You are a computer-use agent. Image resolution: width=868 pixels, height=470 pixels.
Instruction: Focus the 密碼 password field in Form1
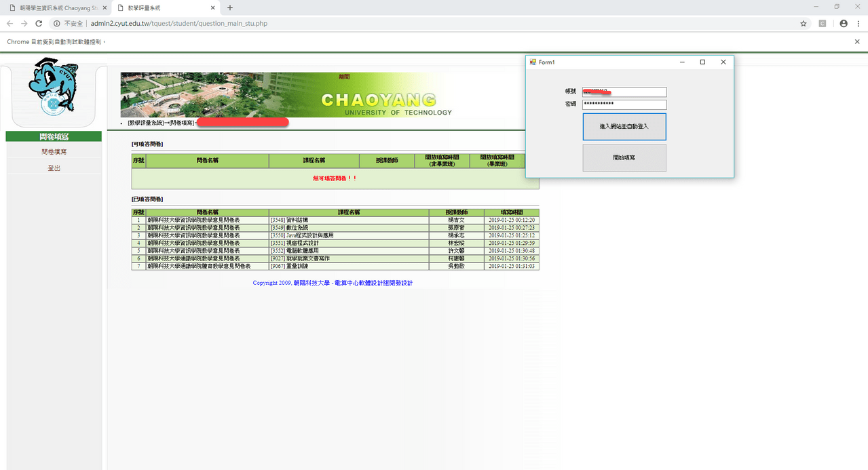(624, 104)
